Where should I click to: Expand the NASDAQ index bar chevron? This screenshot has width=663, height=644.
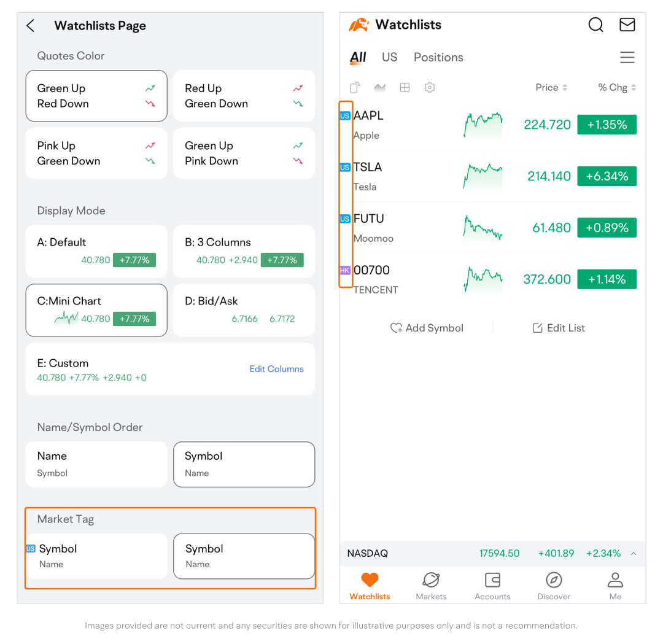pyautogui.click(x=634, y=554)
